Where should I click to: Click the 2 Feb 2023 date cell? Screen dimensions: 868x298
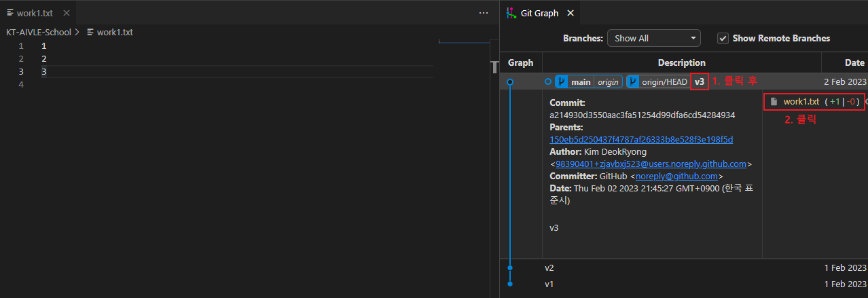(846, 82)
